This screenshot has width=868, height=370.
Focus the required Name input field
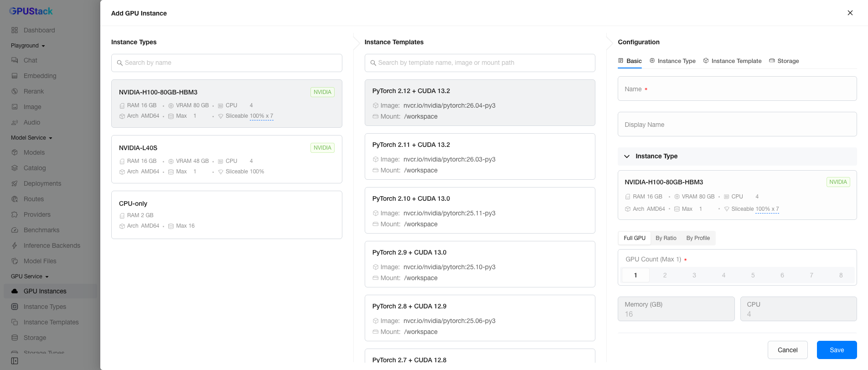(x=737, y=89)
